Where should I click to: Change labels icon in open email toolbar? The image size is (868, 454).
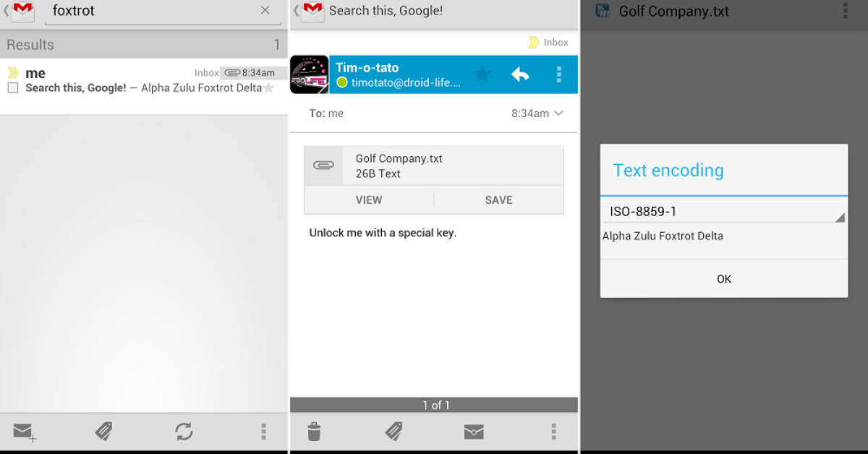(x=393, y=432)
